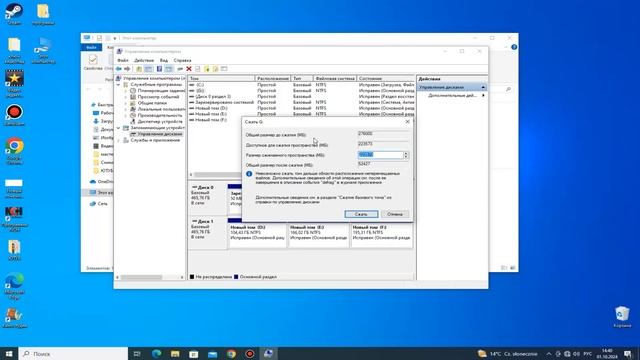Click the Файл tab in Explorer window
The image size is (640, 360).
pyautogui.click(x=91, y=47)
